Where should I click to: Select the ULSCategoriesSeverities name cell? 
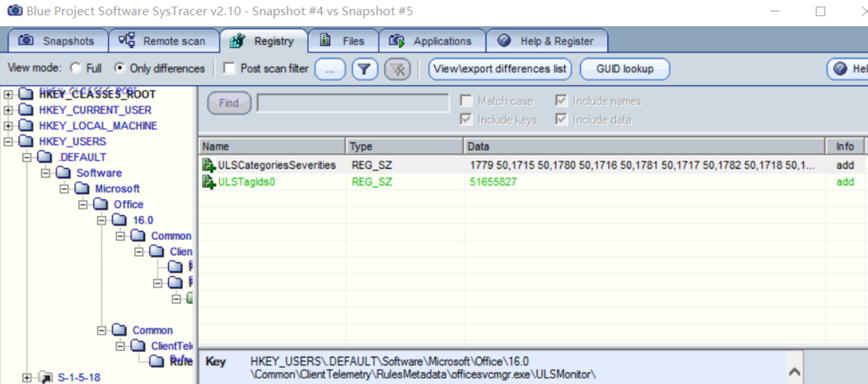pyautogui.click(x=277, y=165)
